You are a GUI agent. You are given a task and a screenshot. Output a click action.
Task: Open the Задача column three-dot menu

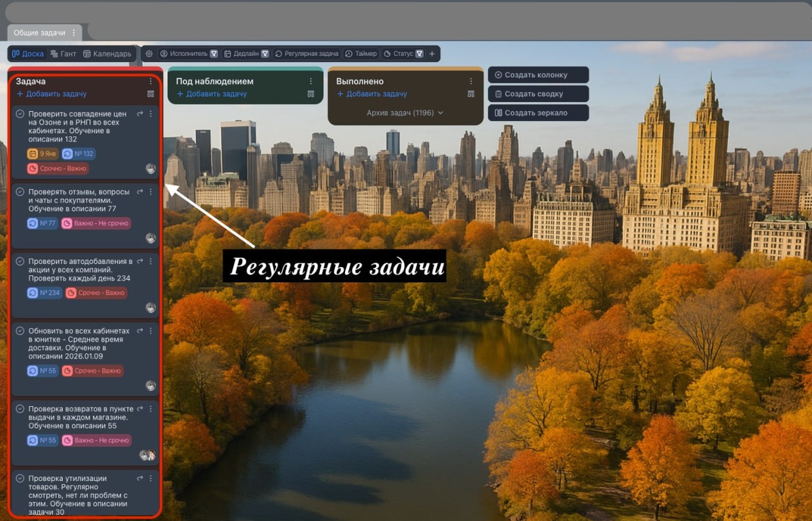click(150, 81)
